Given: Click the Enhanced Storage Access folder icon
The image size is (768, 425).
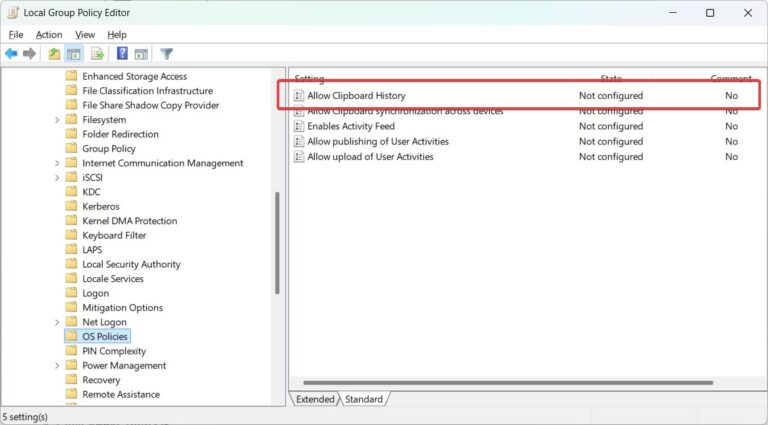Looking at the screenshot, I should point(72,76).
